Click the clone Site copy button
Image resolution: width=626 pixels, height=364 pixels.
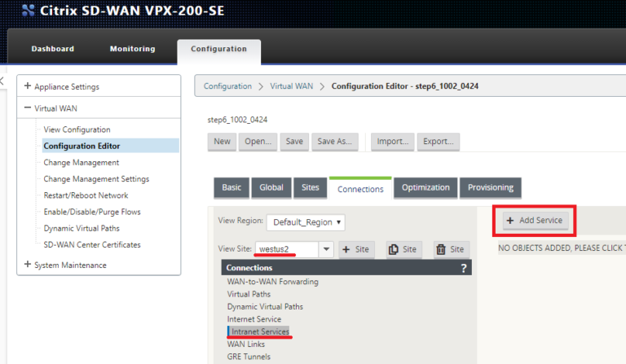tap(403, 249)
